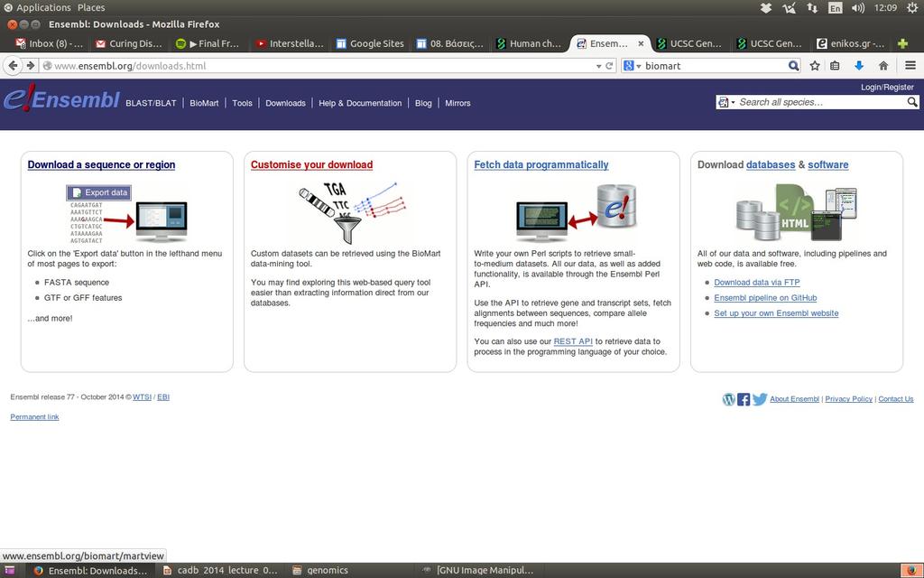Viewport: 924px width, 578px height.
Task: Click the browser forward arrow
Action: [x=31, y=65]
